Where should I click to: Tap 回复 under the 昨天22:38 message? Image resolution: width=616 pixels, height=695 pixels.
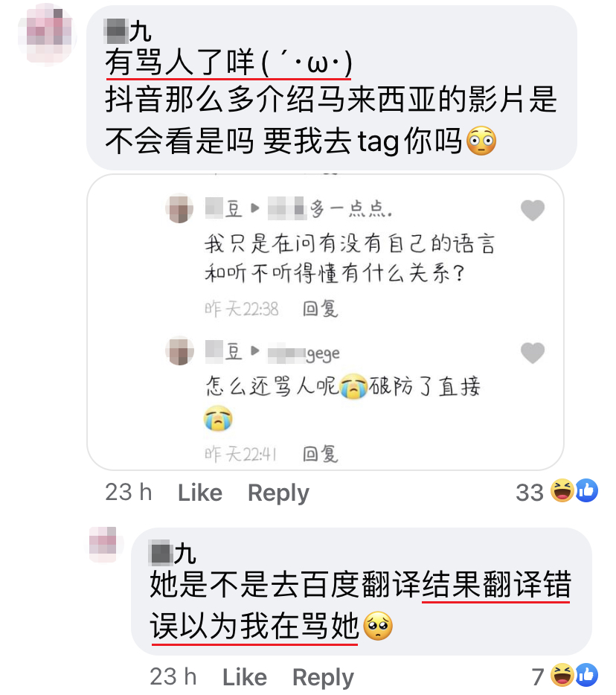point(320,309)
